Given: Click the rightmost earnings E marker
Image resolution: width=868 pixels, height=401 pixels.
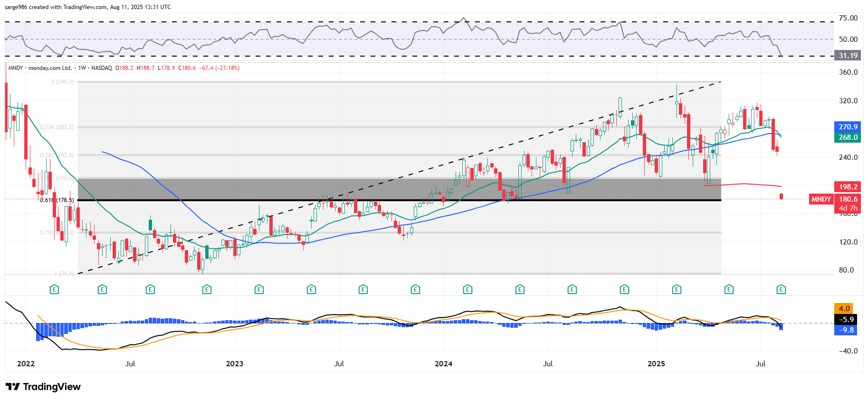Looking at the screenshot, I should click(781, 289).
